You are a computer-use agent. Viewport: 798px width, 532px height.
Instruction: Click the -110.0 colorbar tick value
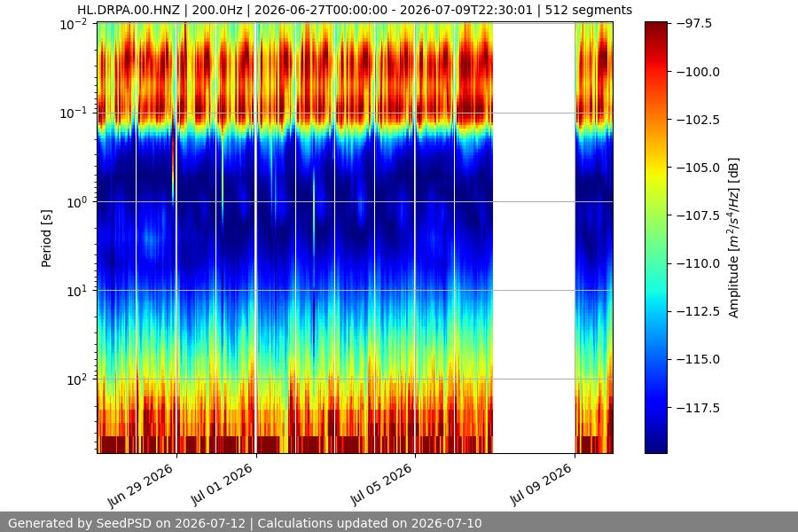click(x=699, y=263)
